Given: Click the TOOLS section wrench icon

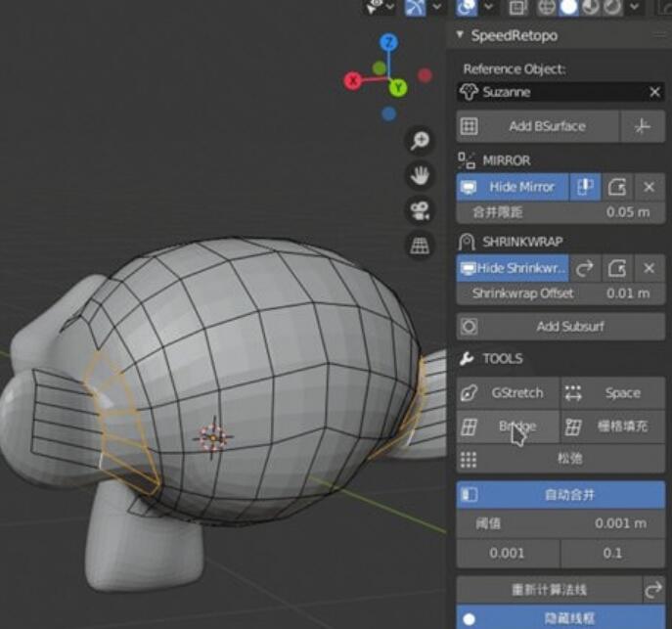Looking at the screenshot, I should 467,359.
